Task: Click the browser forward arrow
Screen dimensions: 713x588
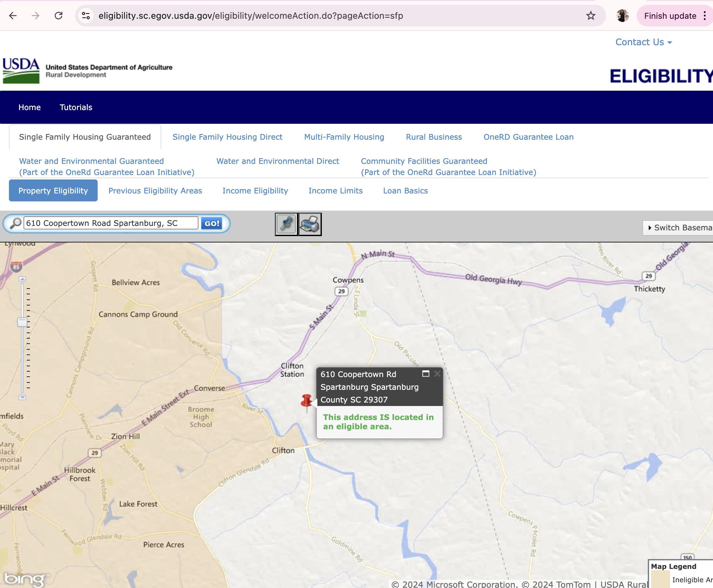Action: [x=36, y=16]
